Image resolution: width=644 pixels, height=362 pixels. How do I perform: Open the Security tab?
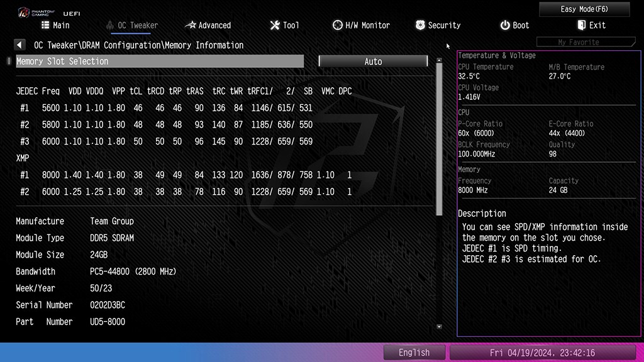(x=438, y=25)
